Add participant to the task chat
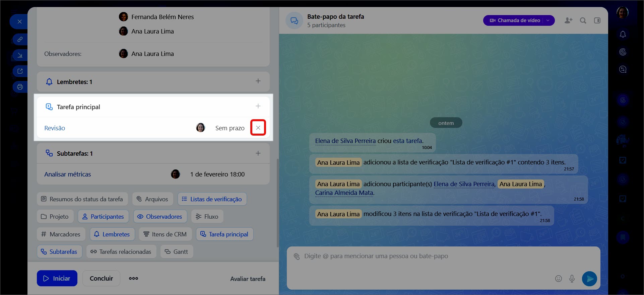 pyautogui.click(x=568, y=20)
